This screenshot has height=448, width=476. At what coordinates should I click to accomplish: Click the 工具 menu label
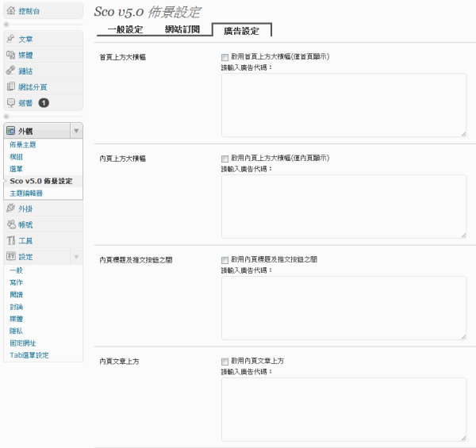25,241
